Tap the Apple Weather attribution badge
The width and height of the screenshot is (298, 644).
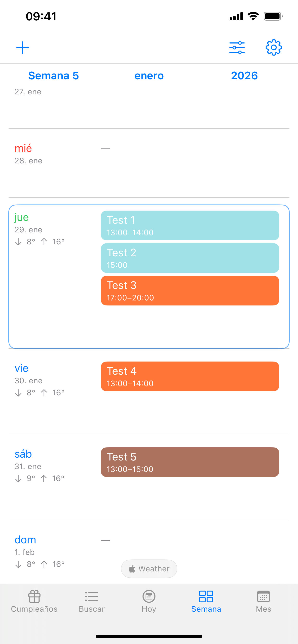tap(149, 569)
